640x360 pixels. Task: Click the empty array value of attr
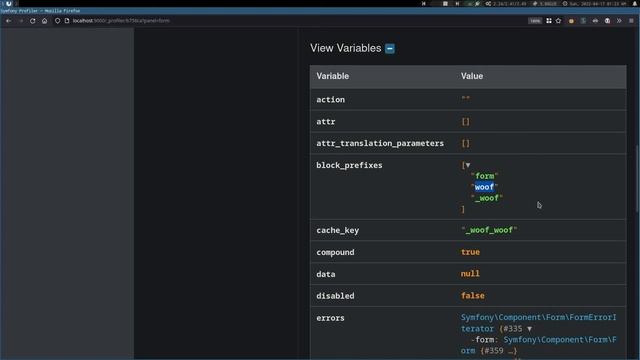click(x=465, y=122)
